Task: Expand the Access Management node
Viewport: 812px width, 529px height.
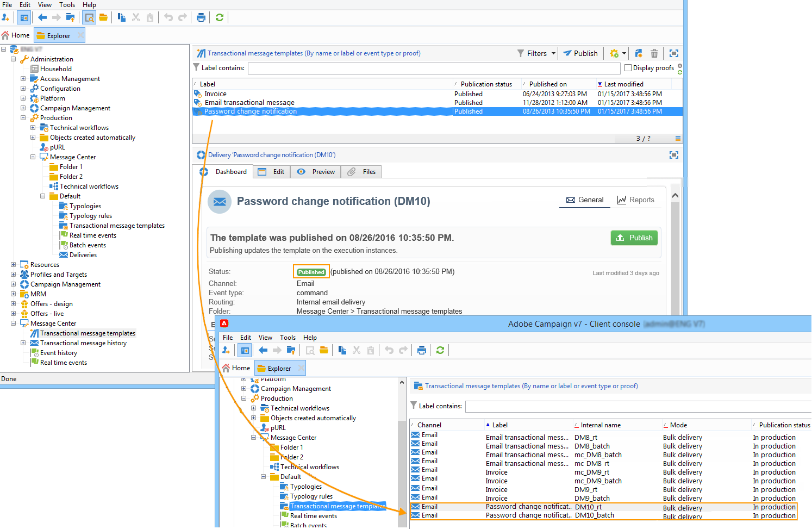Action: point(23,79)
